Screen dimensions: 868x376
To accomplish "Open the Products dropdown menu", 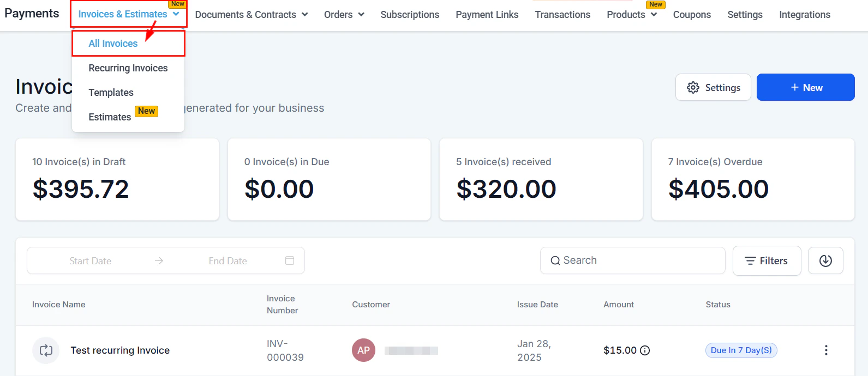I will coord(631,15).
